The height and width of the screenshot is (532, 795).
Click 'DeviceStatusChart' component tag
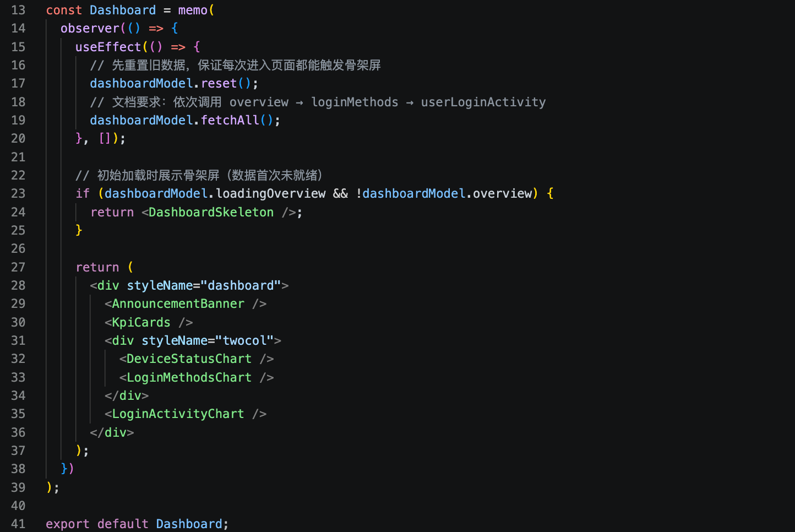[189, 359]
